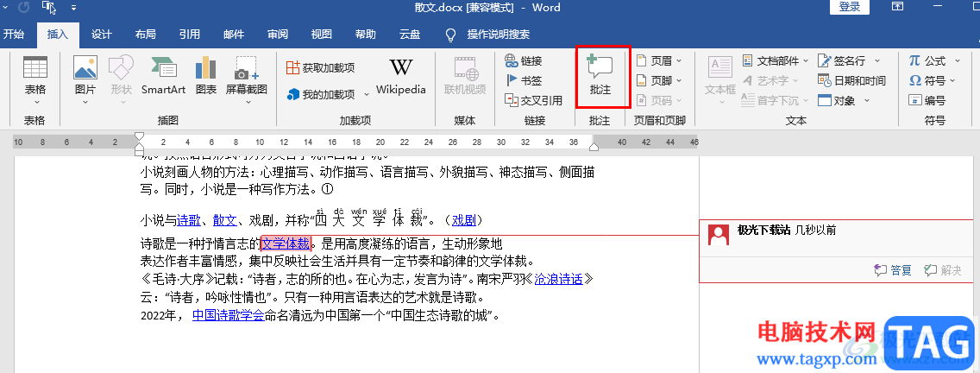The image size is (980, 373).
Task: Click the lightbulb Tell Me icon
Action: (450, 35)
